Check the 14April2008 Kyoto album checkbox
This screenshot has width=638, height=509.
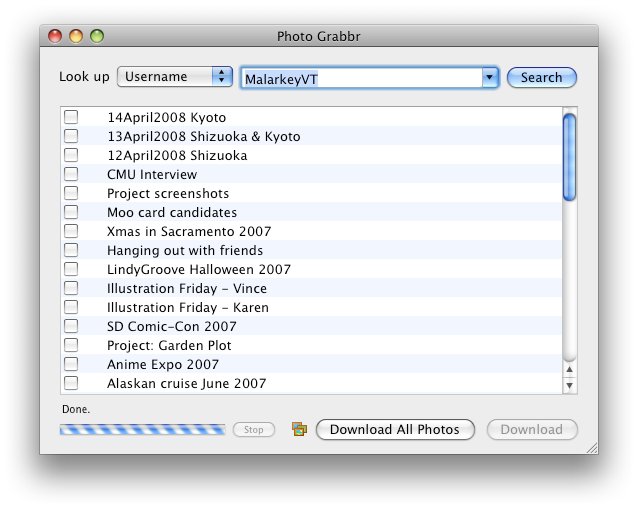[71, 117]
